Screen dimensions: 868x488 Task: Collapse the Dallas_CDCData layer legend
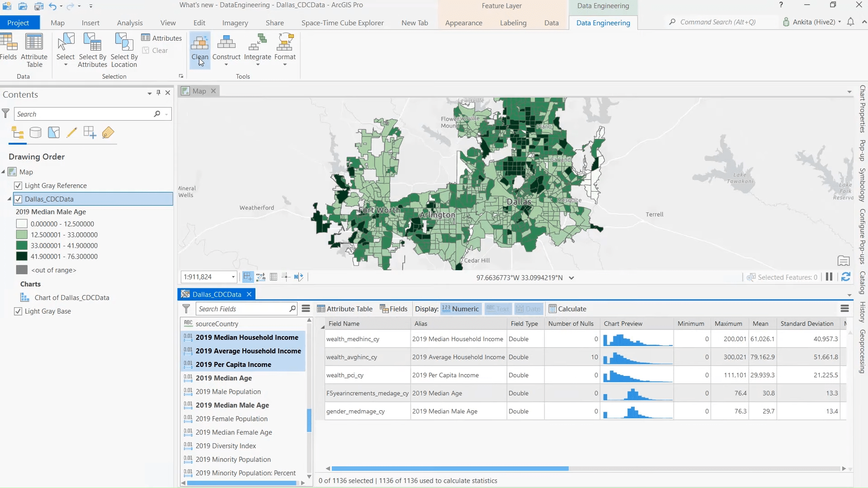coord(9,199)
